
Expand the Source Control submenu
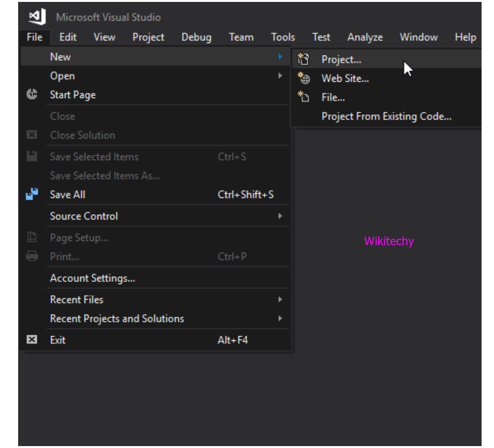coord(280,216)
